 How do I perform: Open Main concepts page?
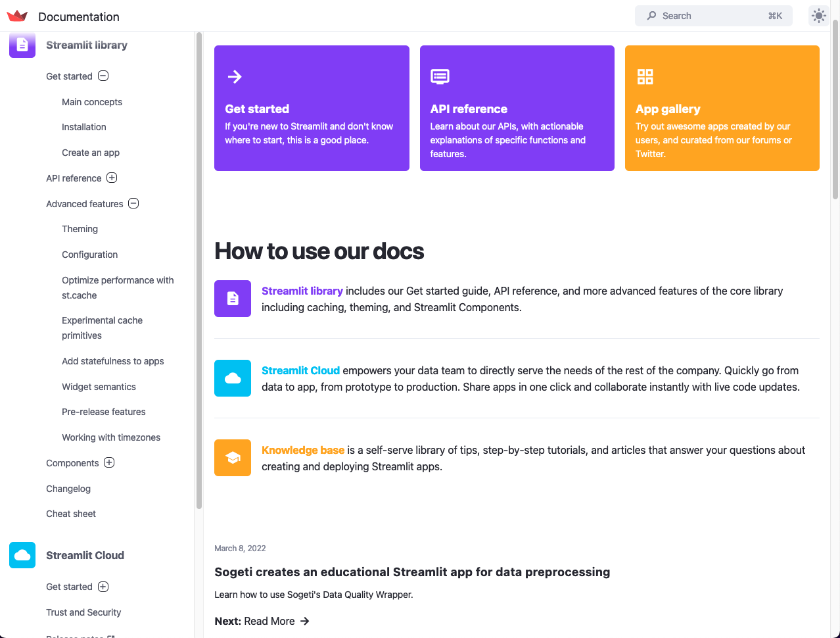(92, 102)
